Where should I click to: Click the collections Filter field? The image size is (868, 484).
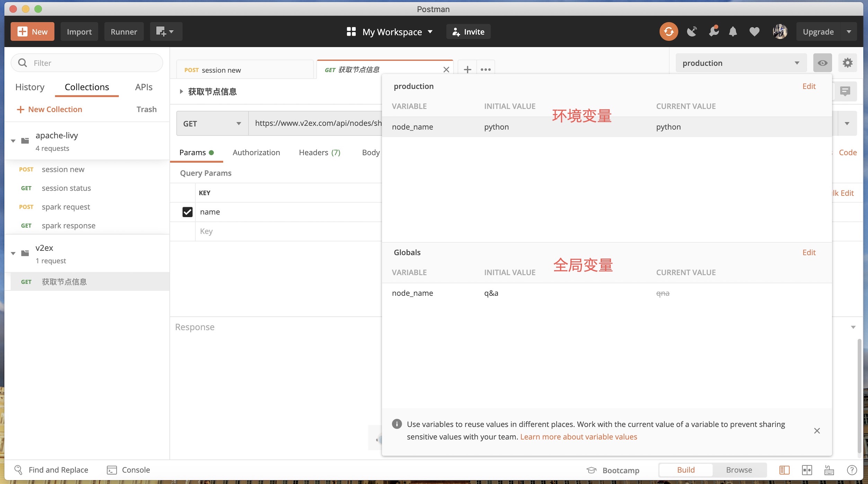[x=87, y=63]
